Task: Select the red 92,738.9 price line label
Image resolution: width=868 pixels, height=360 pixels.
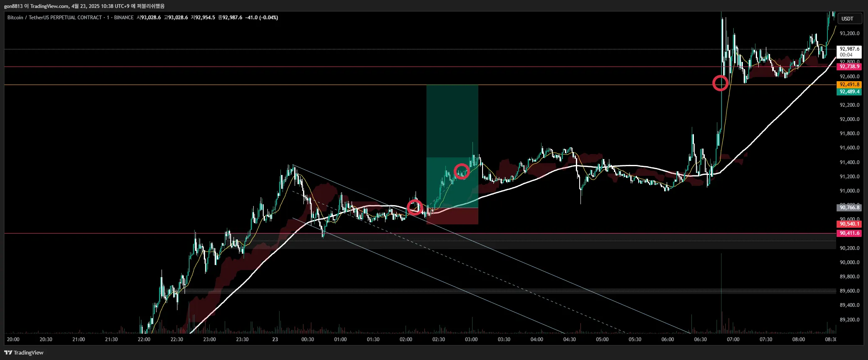Action: point(849,67)
